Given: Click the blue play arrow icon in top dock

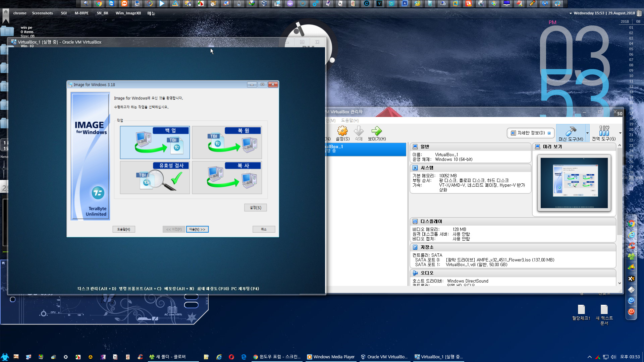Looking at the screenshot, I should coord(162,4).
